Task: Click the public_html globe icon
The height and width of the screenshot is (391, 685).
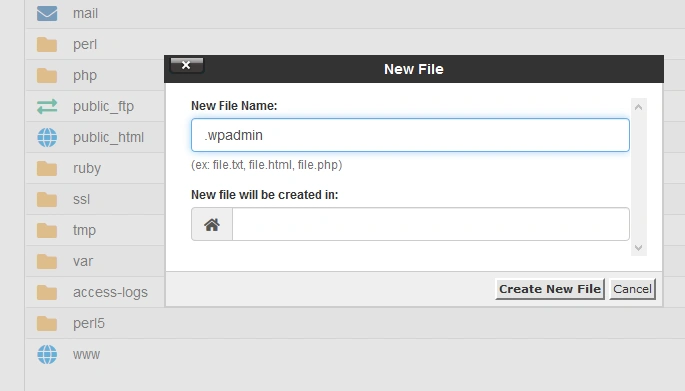Action: 47,138
